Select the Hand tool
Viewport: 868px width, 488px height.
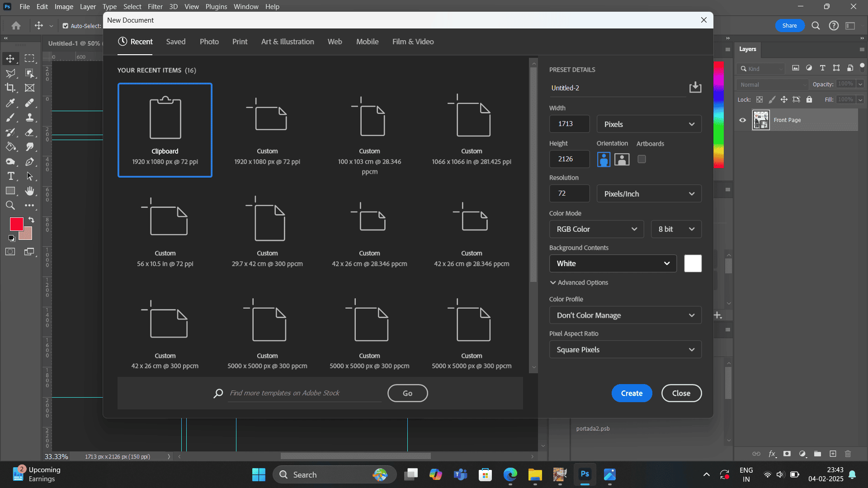[29, 191]
